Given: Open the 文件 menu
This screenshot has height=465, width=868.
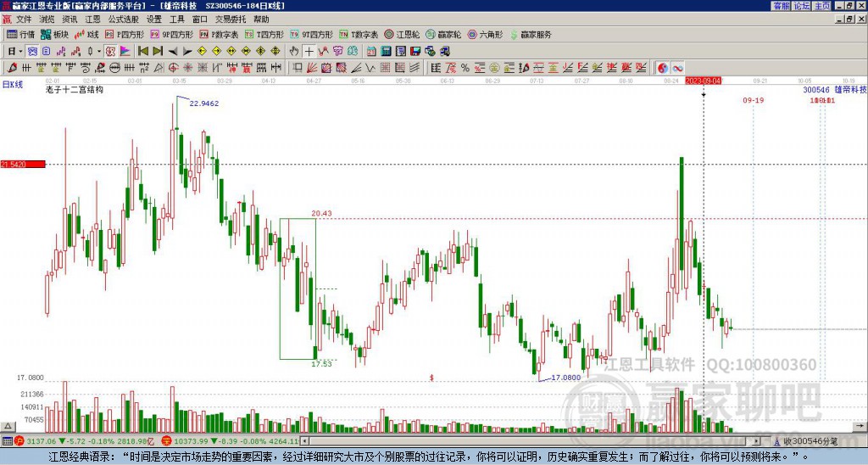Looking at the screenshot, I should [x=25, y=20].
